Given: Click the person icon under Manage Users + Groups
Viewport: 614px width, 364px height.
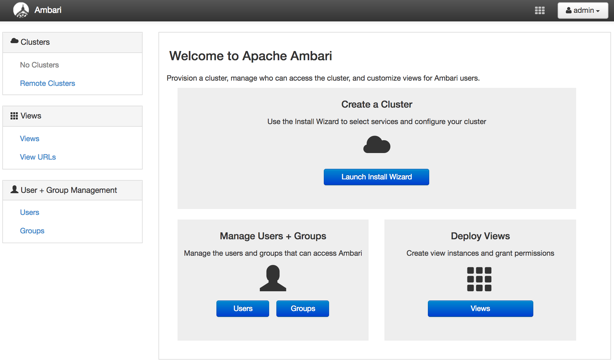Looking at the screenshot, I should [273, 278].
